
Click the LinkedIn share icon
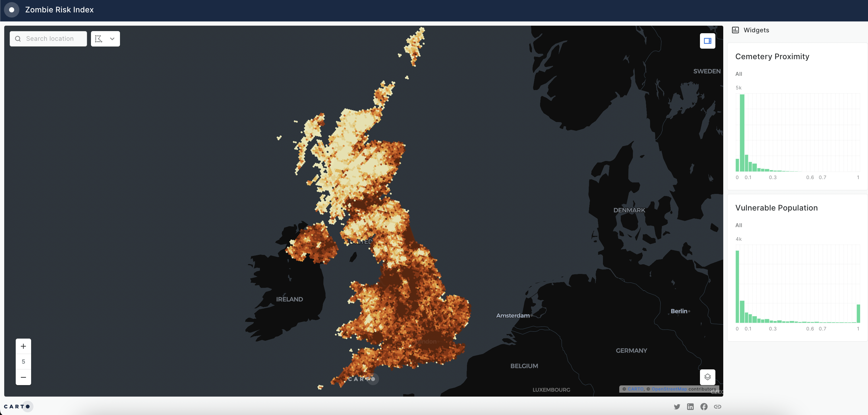pos(690,406)
